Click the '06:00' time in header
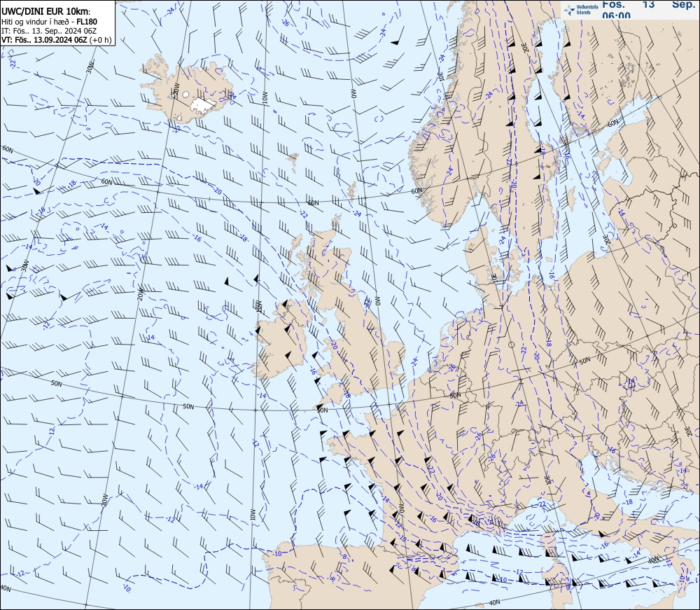 click(x=617, y=15)
